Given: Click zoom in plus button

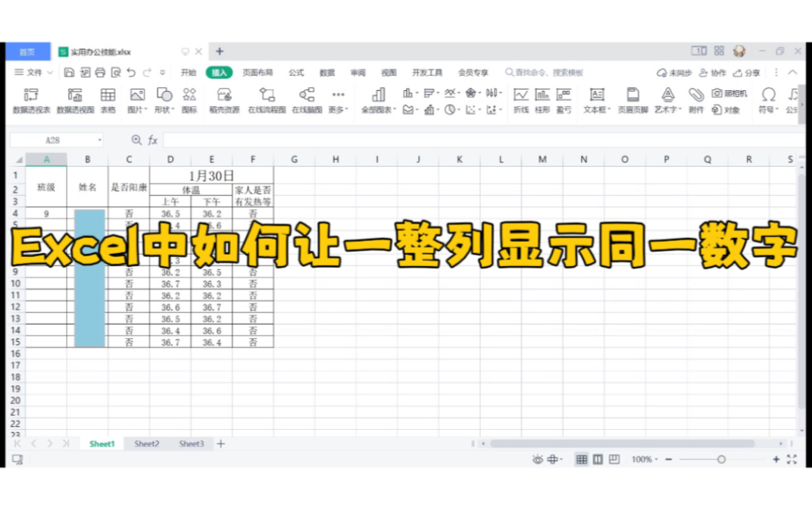Looking at the screenshot, I should pyautogui.click(x=776, y=459).
